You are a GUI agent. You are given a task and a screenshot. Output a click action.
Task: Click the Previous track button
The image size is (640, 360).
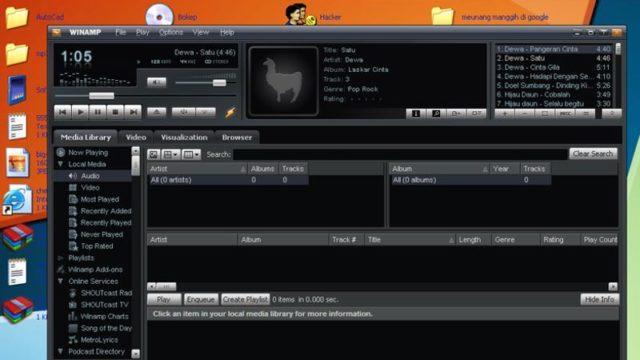pyautogui.click(x=62, y=112)
